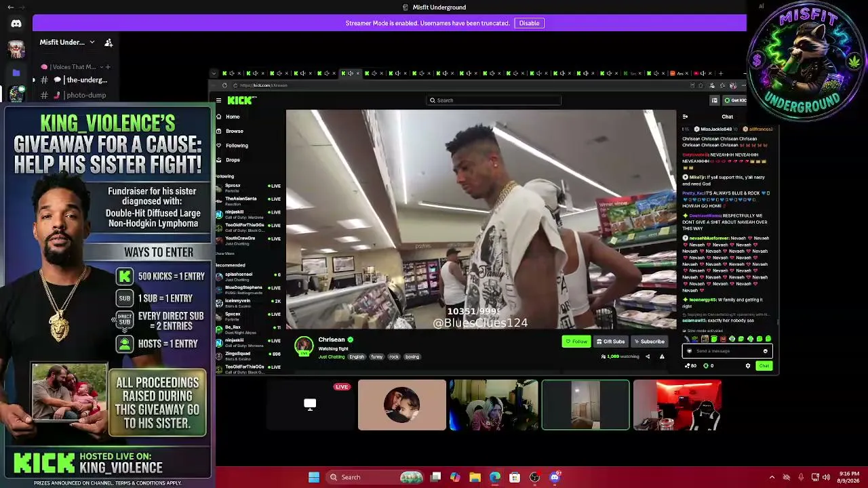Click the Kick theatre layout icon near Get Kick

(x=714, y=100)
